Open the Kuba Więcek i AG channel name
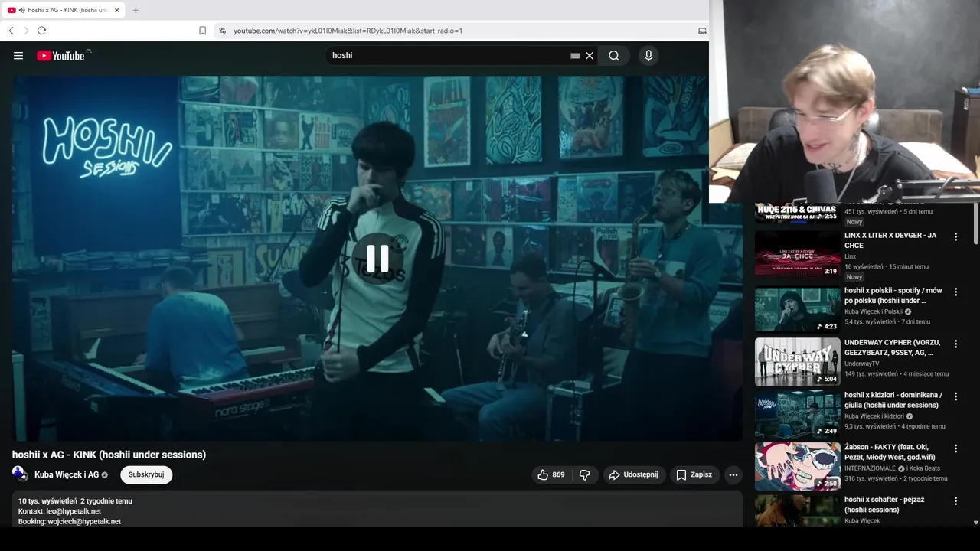 (67, 475)
